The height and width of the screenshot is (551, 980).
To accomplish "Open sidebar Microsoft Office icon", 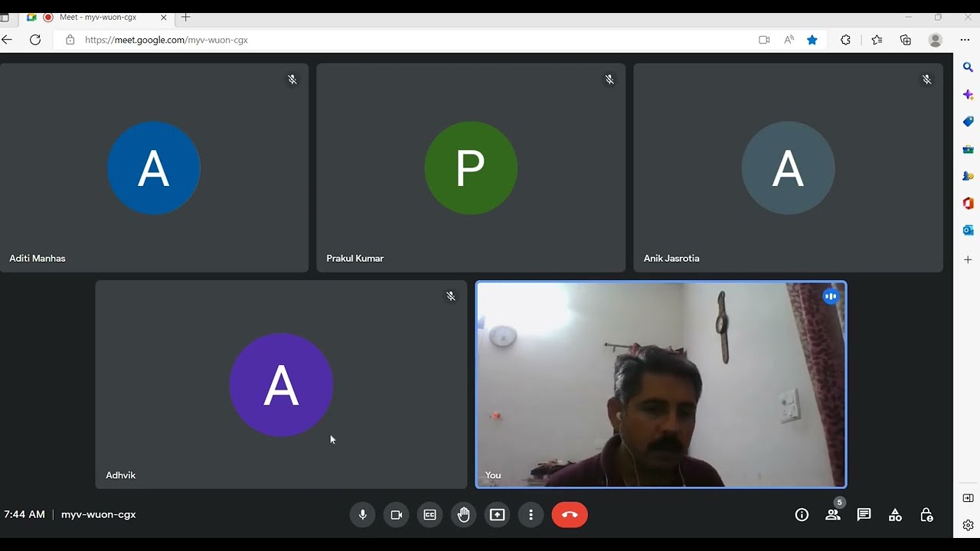I will click(x=968, y=204).
